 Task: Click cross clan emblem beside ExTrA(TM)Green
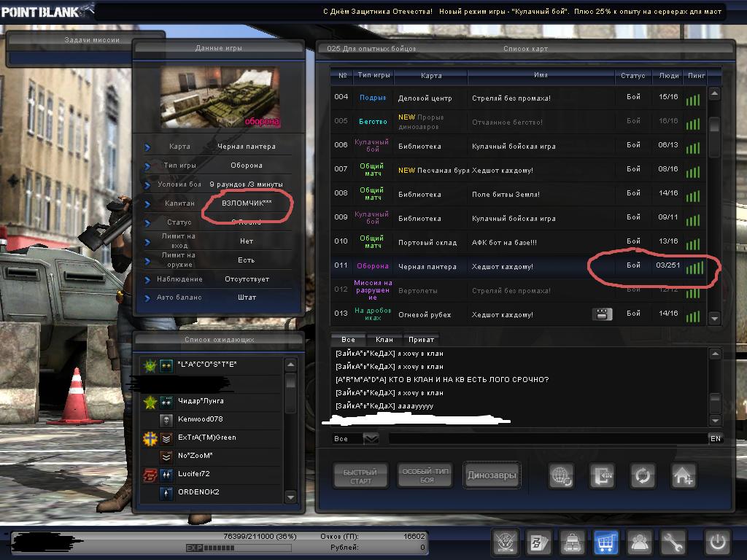click(x=150, y=438)
